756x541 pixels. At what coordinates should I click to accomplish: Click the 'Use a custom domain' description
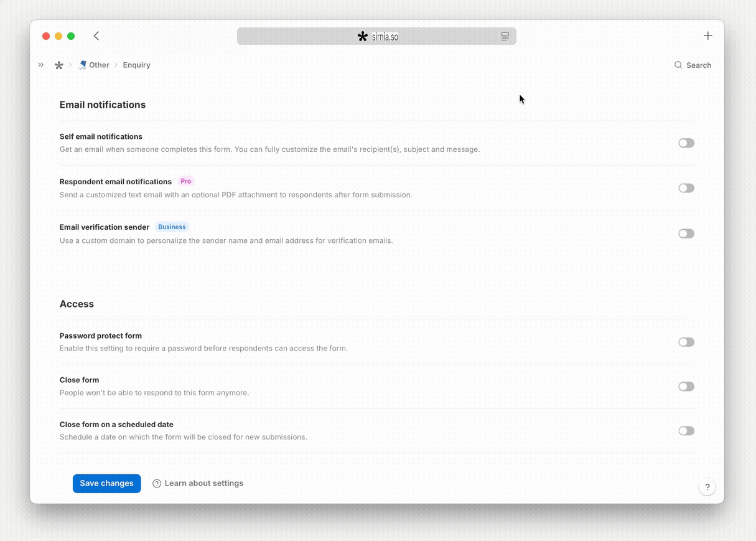coord(226,240)
